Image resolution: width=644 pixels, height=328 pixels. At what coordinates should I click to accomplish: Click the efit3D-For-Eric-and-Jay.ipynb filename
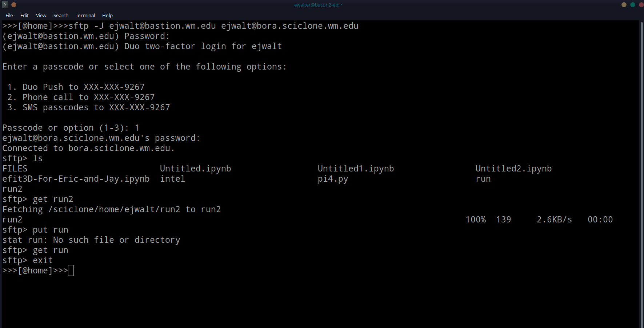click(x=76, y=179)
